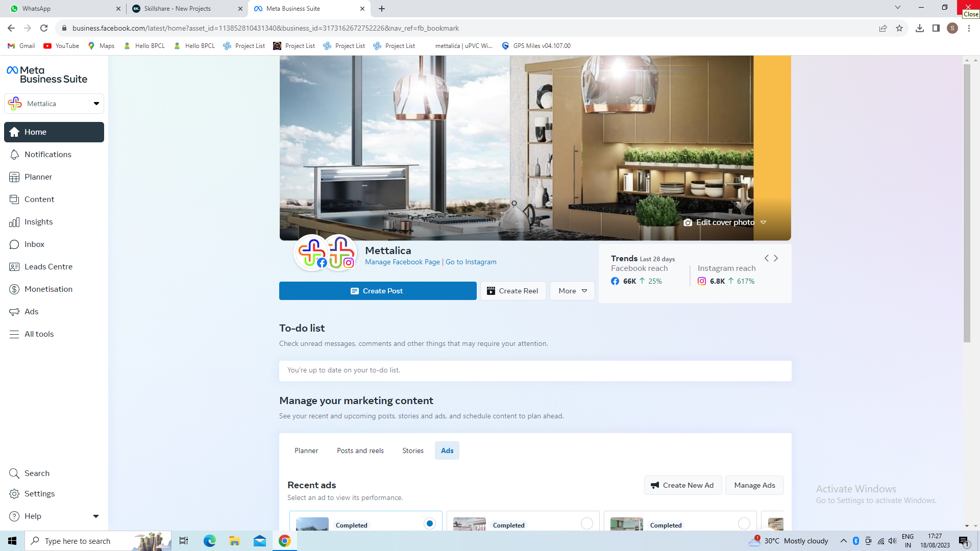Open the tab search dropdown arrow
This screenshot has width=980, height=551.
[898, 7]
